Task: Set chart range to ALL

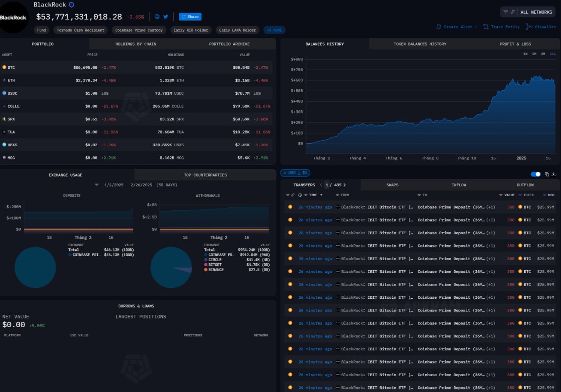Action: (553, 54)
